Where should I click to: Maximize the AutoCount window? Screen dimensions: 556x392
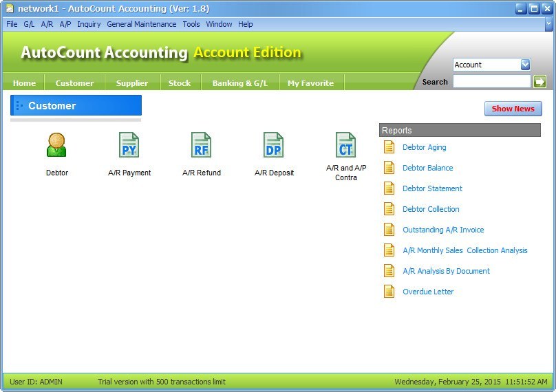point(534,8)
